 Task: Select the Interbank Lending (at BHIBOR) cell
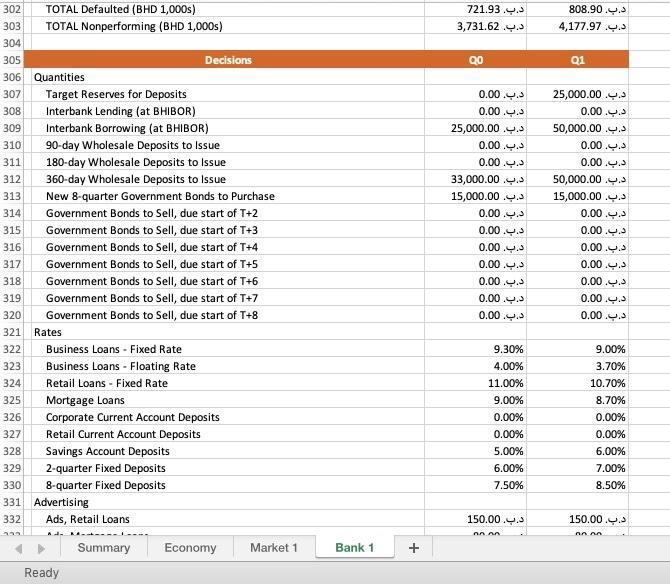click(x=228, y=111)
